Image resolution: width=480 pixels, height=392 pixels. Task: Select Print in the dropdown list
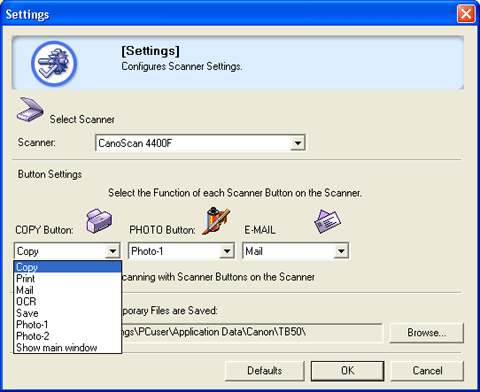click(x=67, y=278)
